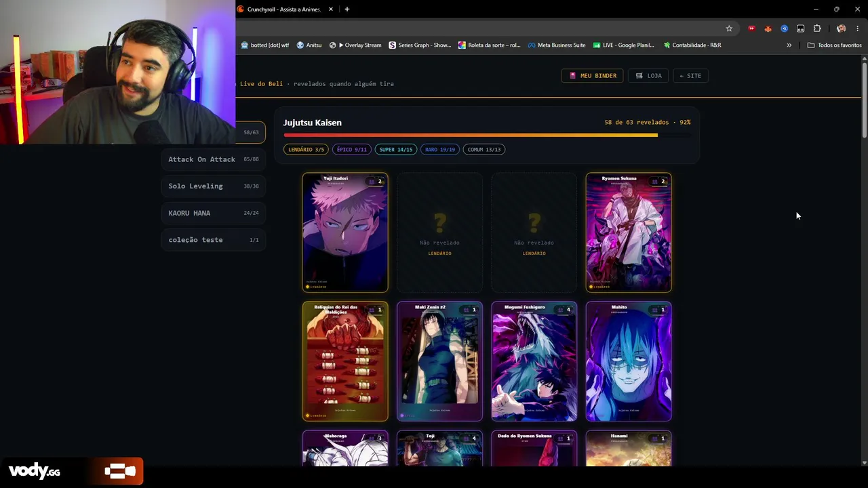This screenshot has height=488, width=868.
Task: Open the LIVE - Google Planilhas bookmark
Action: pyautogui.click(x=624, y=45)
